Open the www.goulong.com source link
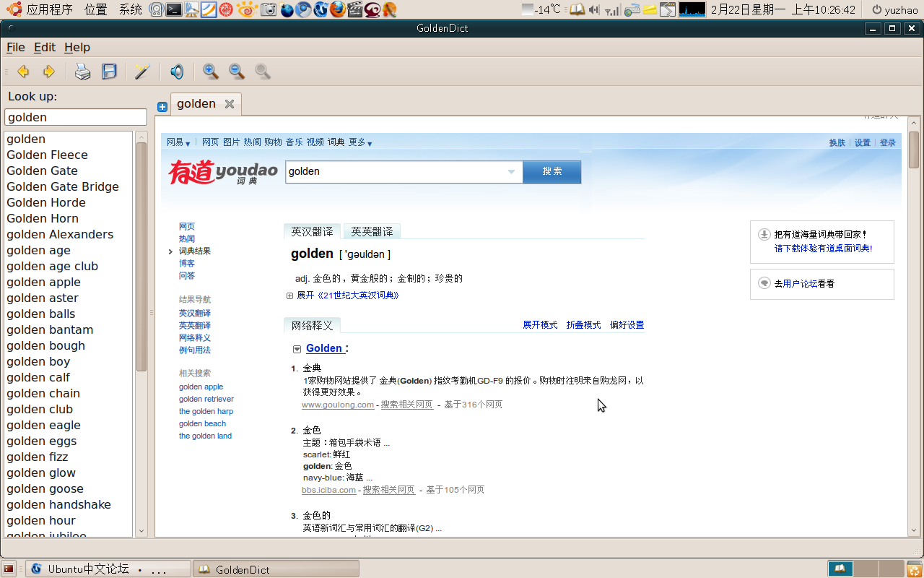The width and height of the screenshot is (924, 578). 338,405
